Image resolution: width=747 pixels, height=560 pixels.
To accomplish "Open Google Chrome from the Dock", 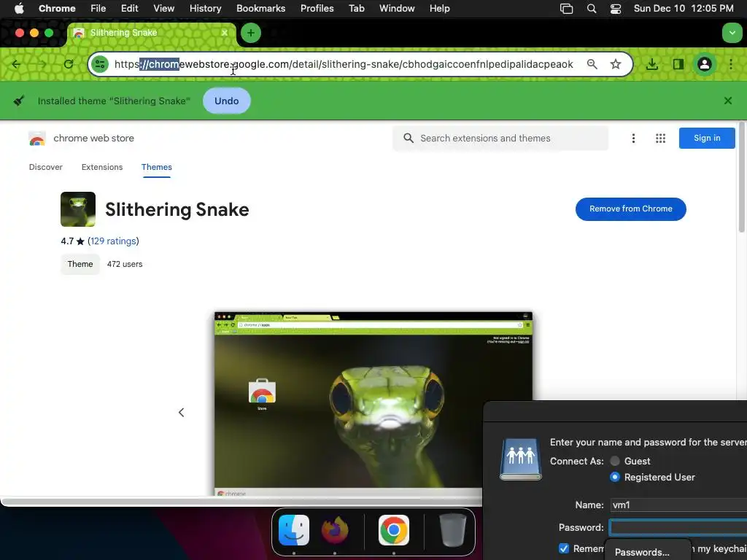I will [x=393, y=530].
